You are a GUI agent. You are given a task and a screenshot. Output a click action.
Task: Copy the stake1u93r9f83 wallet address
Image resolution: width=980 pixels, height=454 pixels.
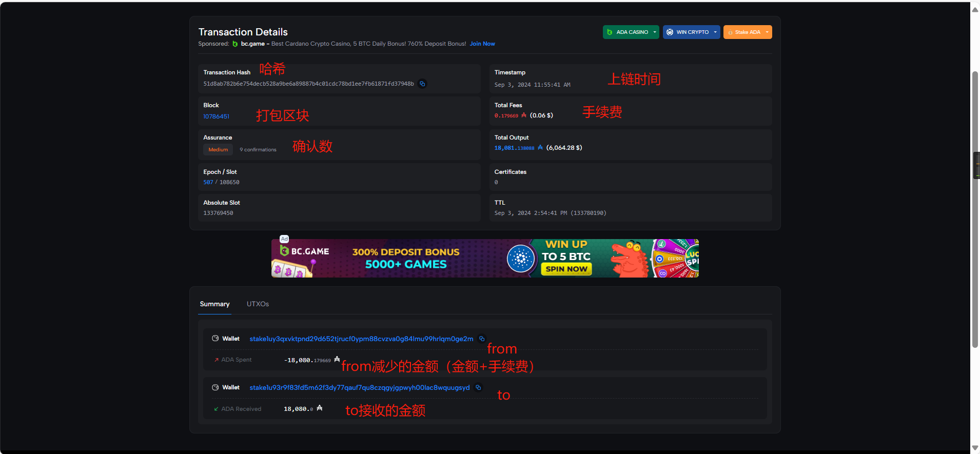pyautogui.click(x=478, y=387)
